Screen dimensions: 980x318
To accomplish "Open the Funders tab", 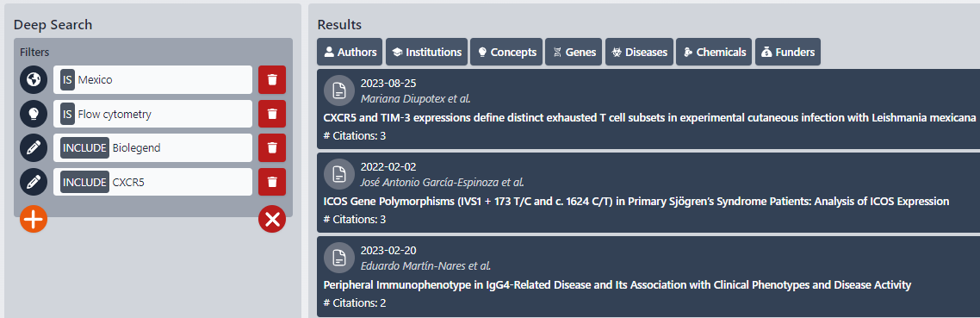I will point(787,52).
